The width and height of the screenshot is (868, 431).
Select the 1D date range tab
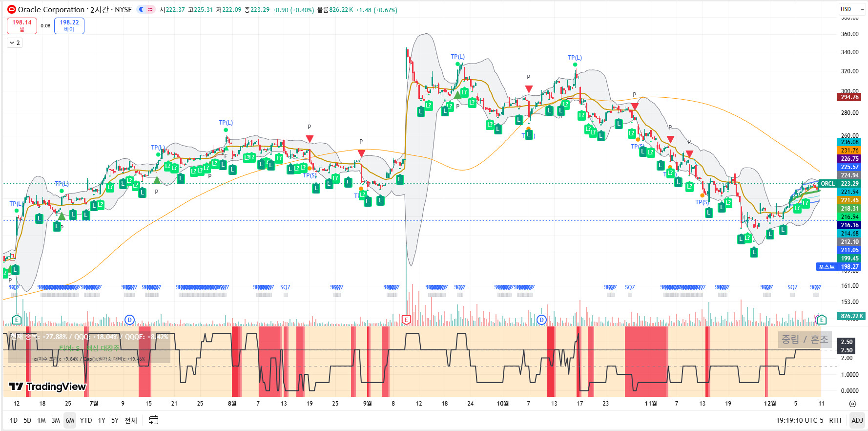(14, 420)
